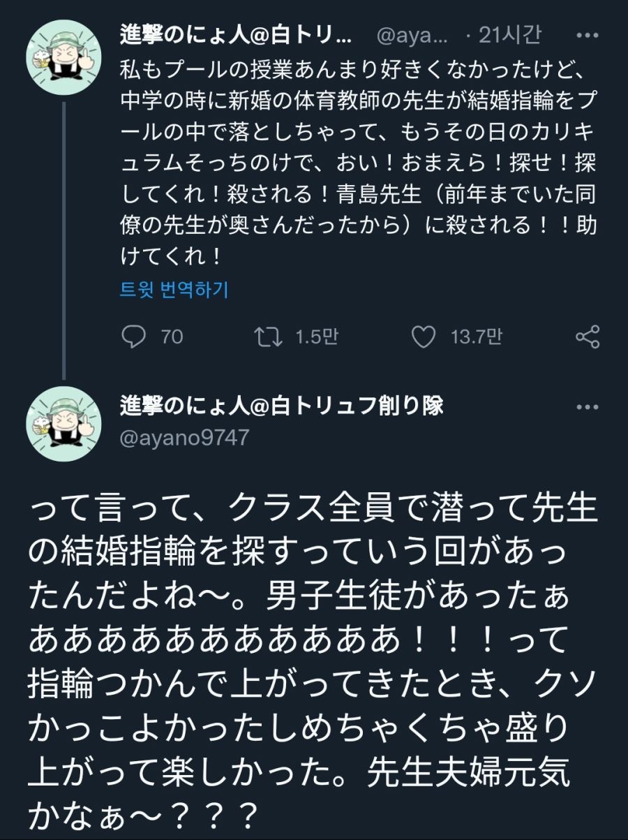Open the share icon on first tweet
The image size is (628, 840).
click(x=587, y=337)
